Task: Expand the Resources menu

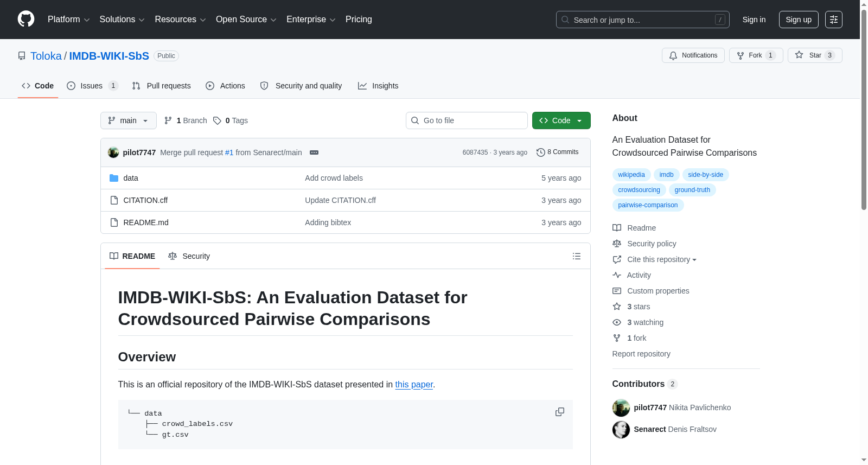Action: [x=180, y=20]
